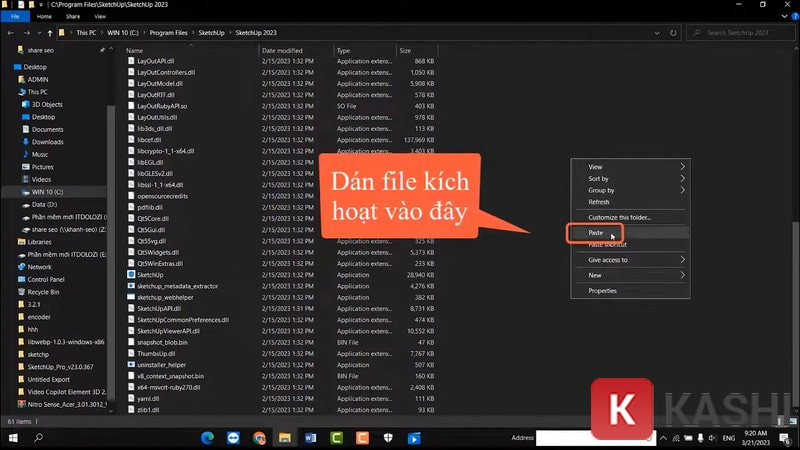Image resolution: width=800 pixels, height=450 pixels.
Task: Select the SketchUp application file icon
Action: 131,274
